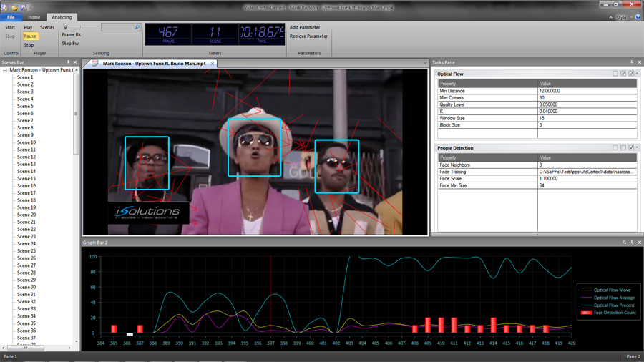Click Stop in the Player group

29,45
